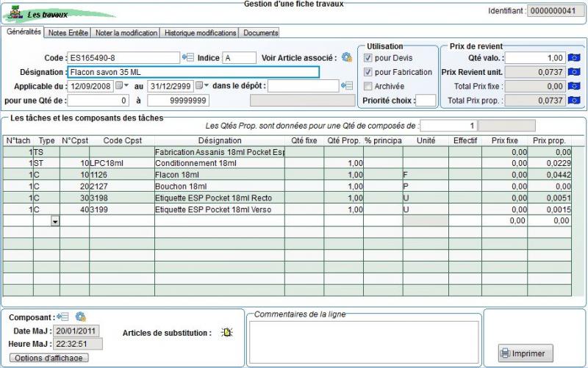Click the Date MaJ field 20/01/2011
Image resolution: width=588 pixels, height=368 pixels.
[76, 331]
